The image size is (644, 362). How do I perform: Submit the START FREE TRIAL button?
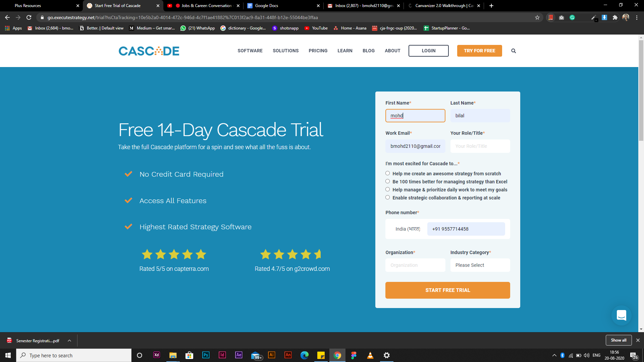448,290
